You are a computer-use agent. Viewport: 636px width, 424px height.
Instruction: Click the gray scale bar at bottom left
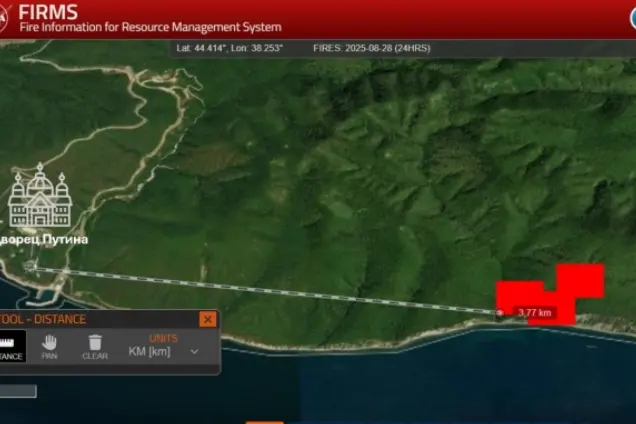(x=18, y=391)
